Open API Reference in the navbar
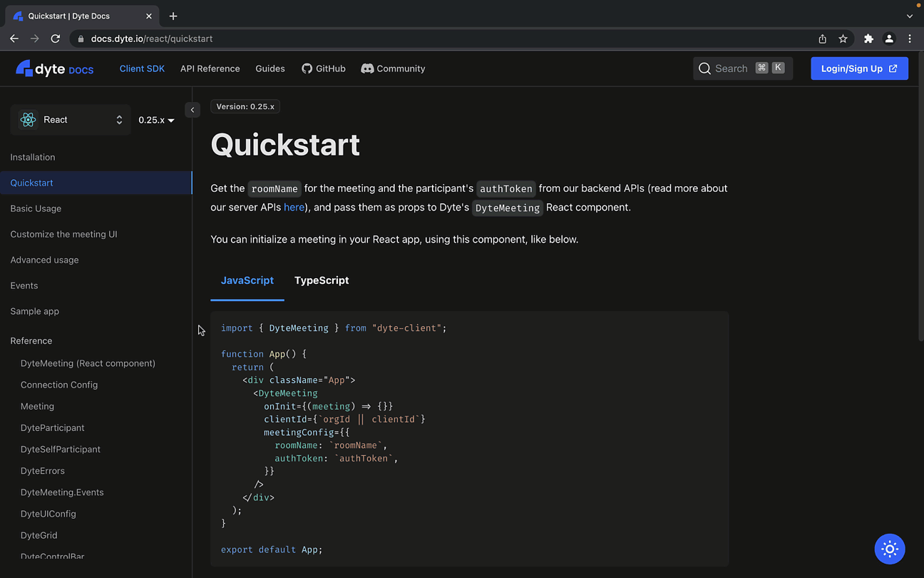The width and height of the screenshot is (924, 578). coord(210,69)
